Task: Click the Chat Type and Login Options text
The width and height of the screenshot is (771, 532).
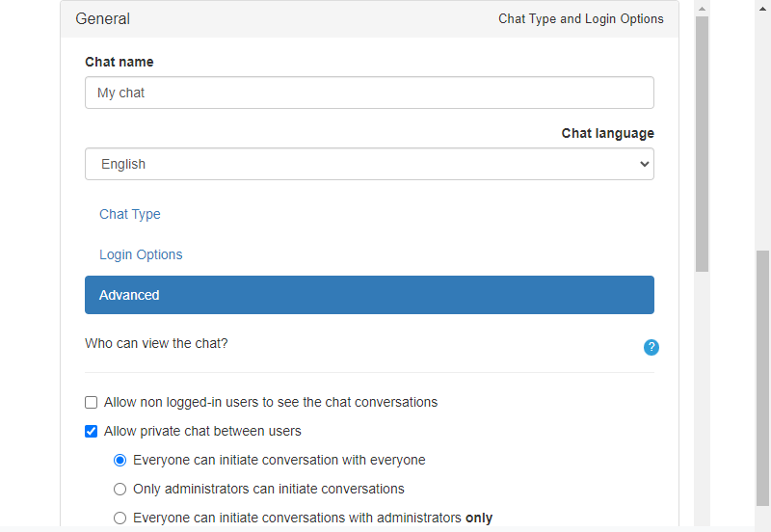Action: pyautogui.click(x=580, y=19)
